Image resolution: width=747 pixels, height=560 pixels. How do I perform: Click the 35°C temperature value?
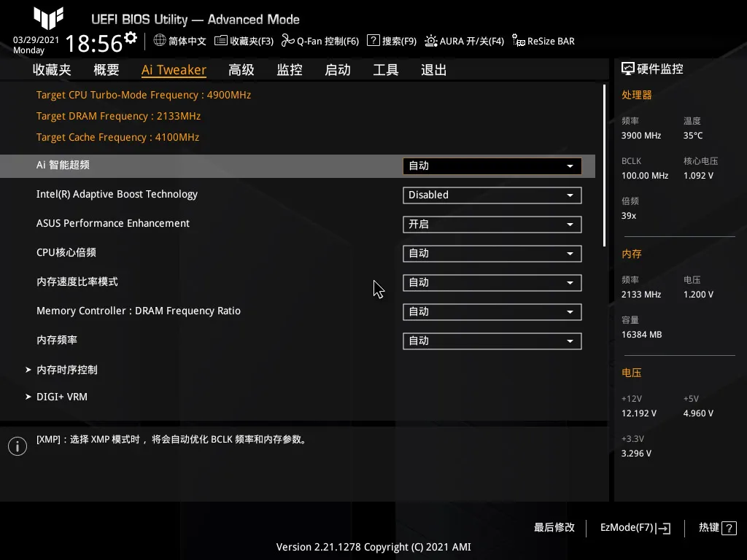pos(693,136)
